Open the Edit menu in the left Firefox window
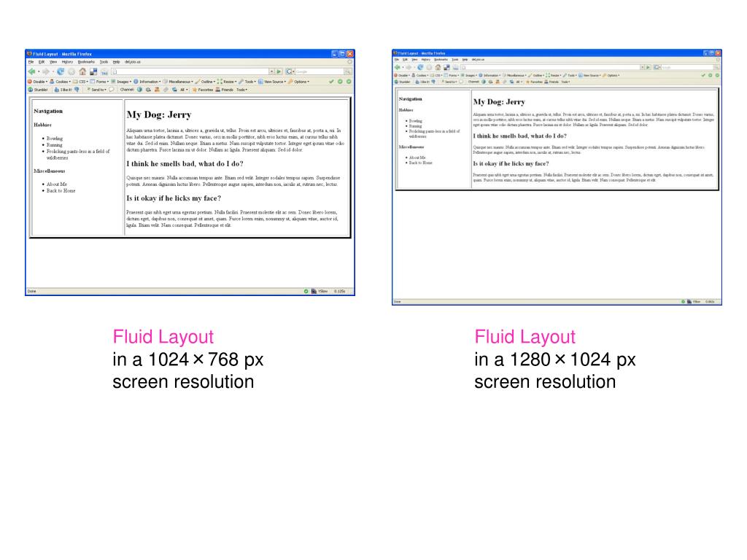Image resolution: width=747 pixels, height=560 pixels. point(42,62)
